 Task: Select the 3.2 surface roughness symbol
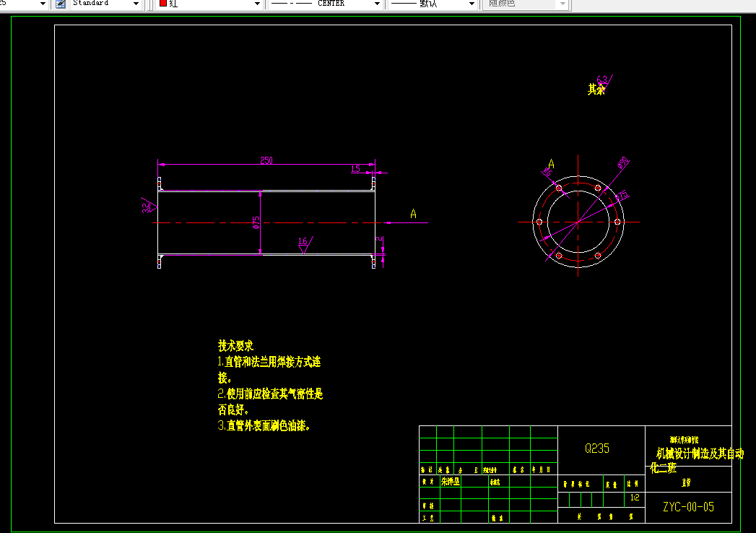(x=149, y=206)
